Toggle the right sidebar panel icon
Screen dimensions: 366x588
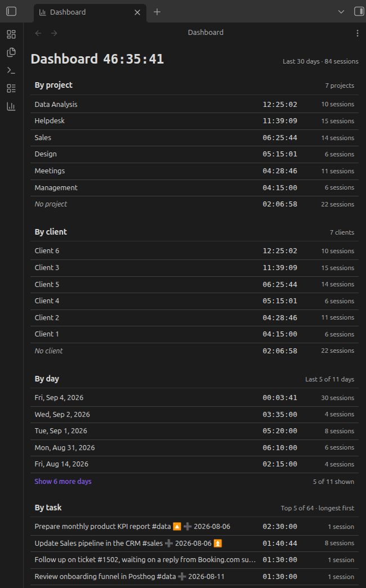(x=359, y=12)
